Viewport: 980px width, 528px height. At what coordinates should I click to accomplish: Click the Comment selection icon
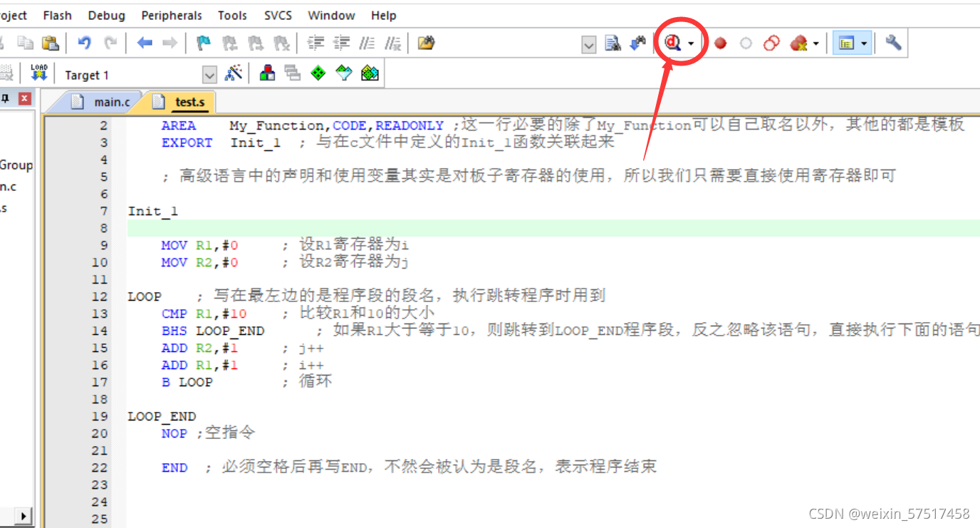pyautogui.click(x=367, y=43)
